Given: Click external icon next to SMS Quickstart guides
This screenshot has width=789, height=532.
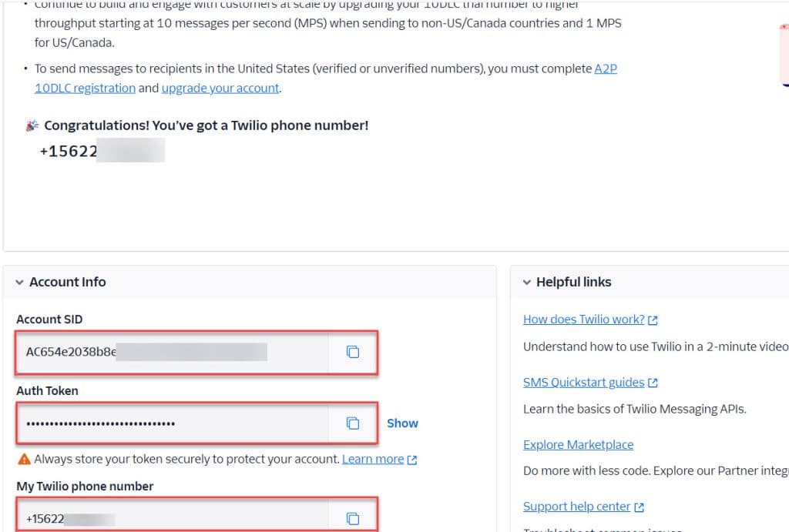Looking at the screenshot, I should [x=653, y=383].
